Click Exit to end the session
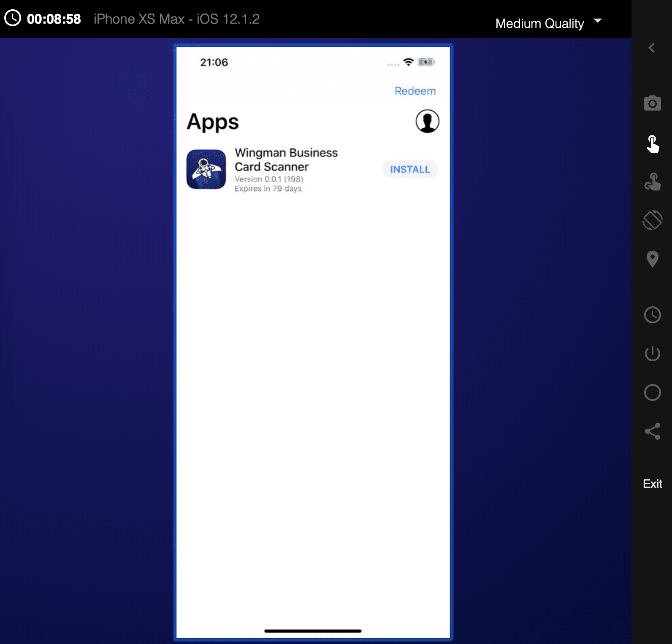Image resolution: width=672 pixels, height=644 pixels. (x=653, y=484)
